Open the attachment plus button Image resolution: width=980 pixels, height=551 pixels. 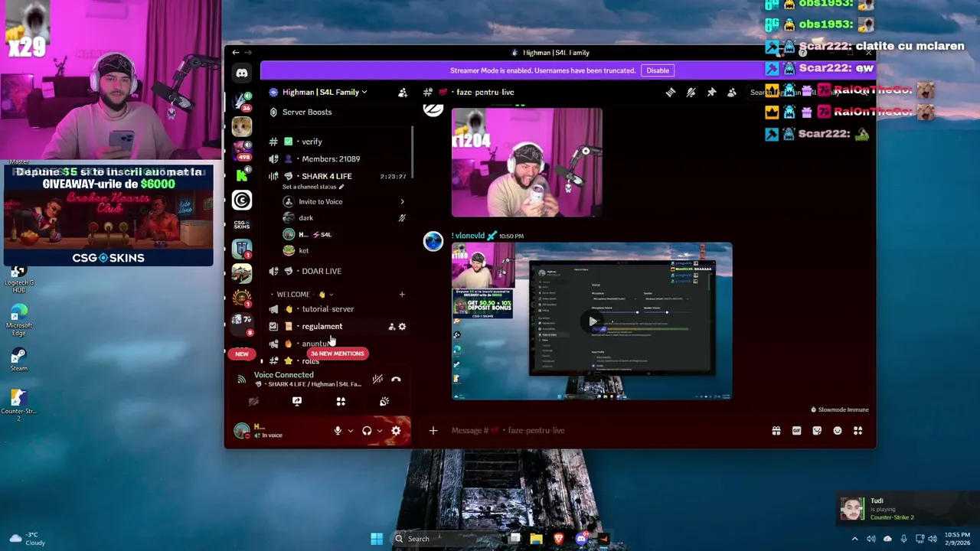point(433,431)
